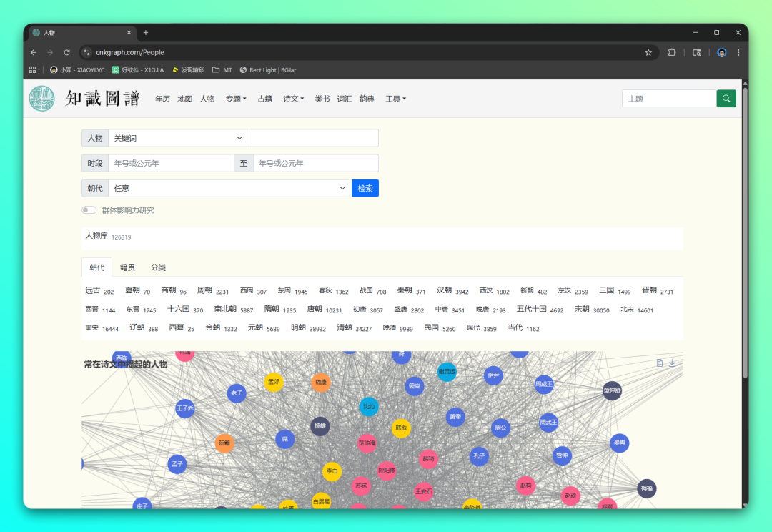Open 发现精彩 bookmark

(x=188, y=70)
